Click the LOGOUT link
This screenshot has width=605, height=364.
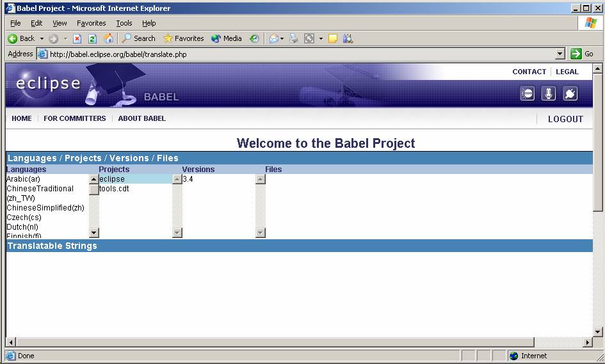(566, 119)
